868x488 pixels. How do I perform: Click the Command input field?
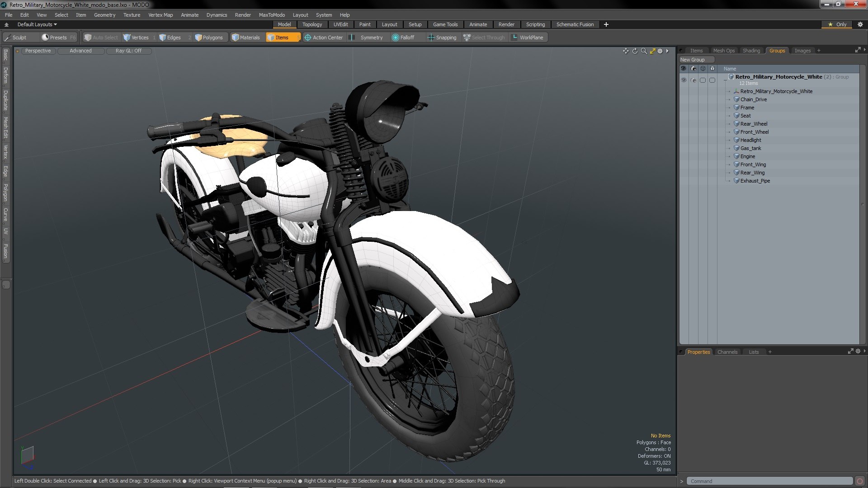click(769, 481)
